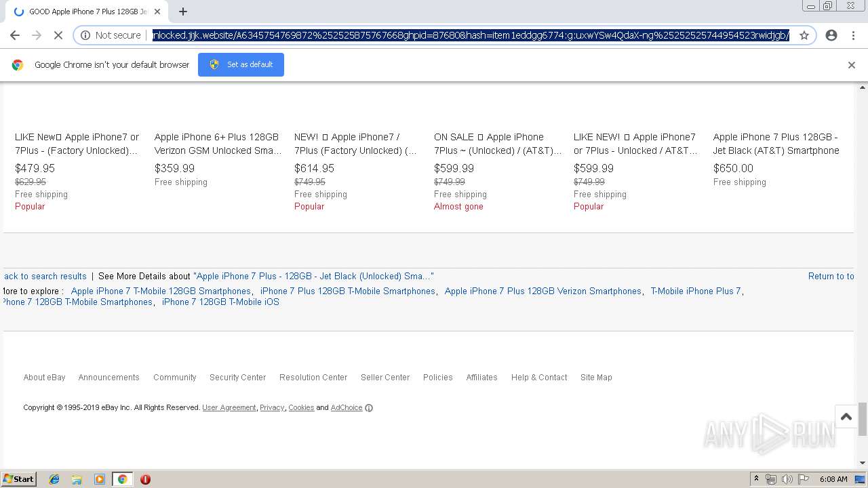This screenshot has width=868, height=488.
Task: Bookmark this page with the star icon
Action: click(x=804, y=35)
